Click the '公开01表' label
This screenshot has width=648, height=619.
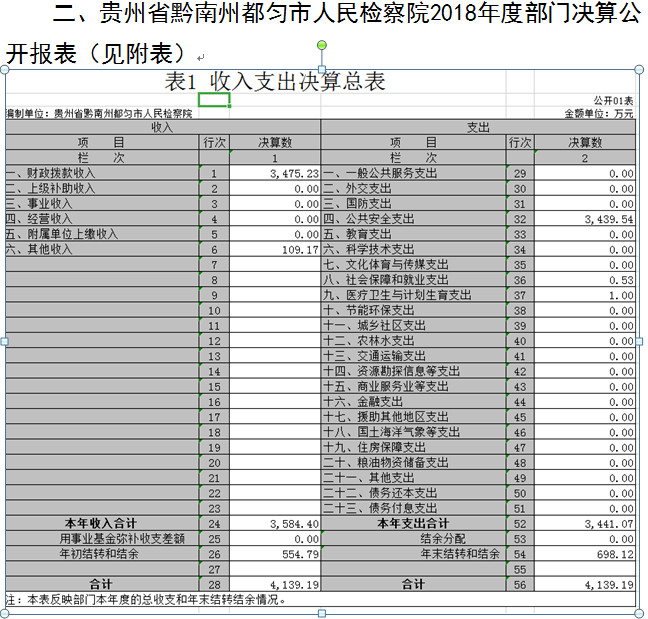614,100
